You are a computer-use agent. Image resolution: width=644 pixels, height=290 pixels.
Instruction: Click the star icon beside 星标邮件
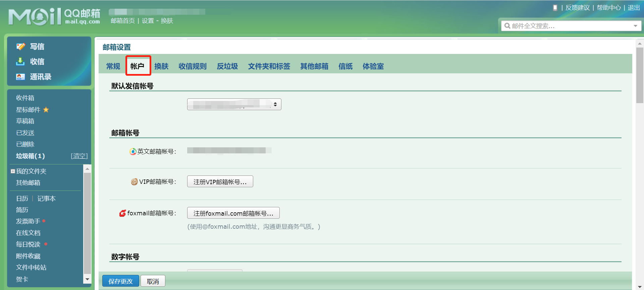point(46,110)
